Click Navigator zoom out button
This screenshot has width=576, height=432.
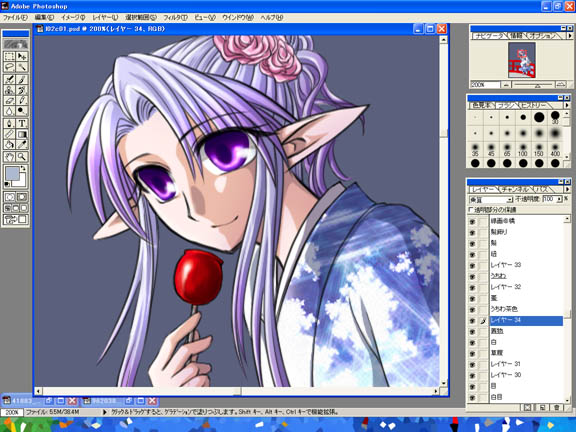506,84
